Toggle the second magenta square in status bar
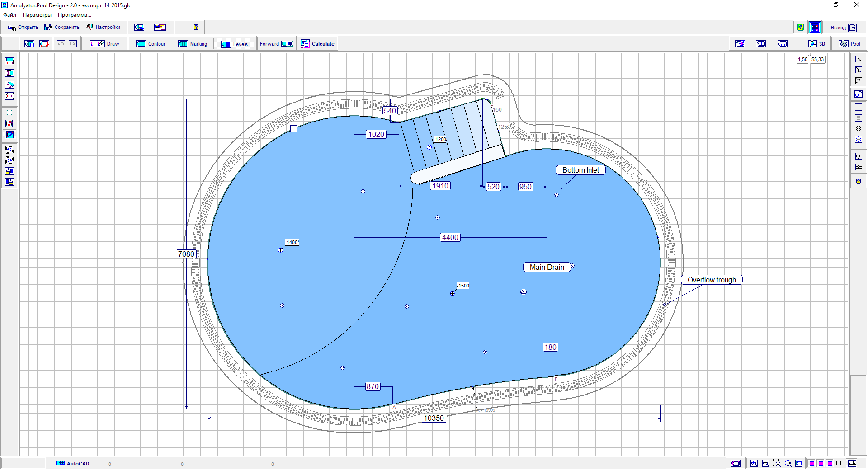 coord(821,464)
